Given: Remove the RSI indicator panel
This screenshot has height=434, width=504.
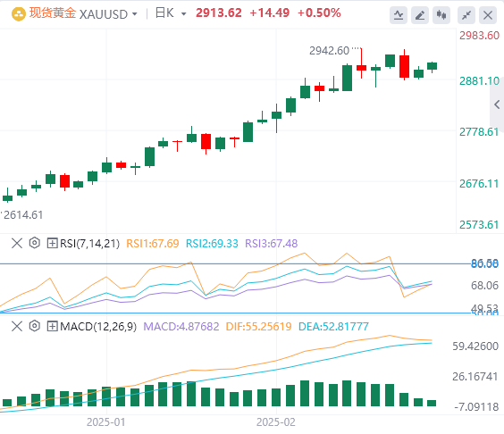Looking at the screenshot, I should (x=17, y=243).
